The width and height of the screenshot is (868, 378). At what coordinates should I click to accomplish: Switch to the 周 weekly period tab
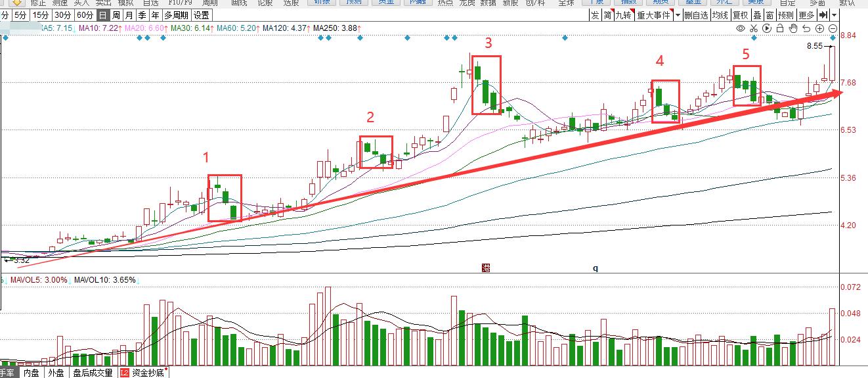point(116,15)
